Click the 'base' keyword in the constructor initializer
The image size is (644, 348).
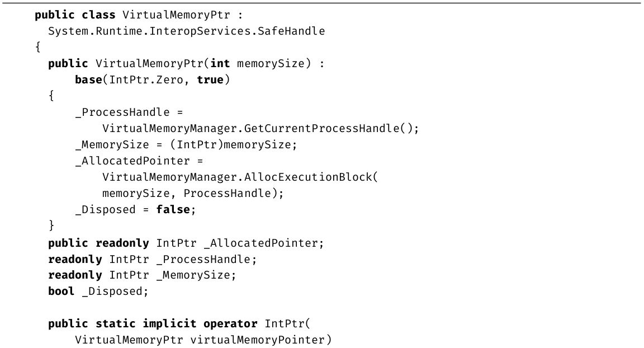pos(88,80)
